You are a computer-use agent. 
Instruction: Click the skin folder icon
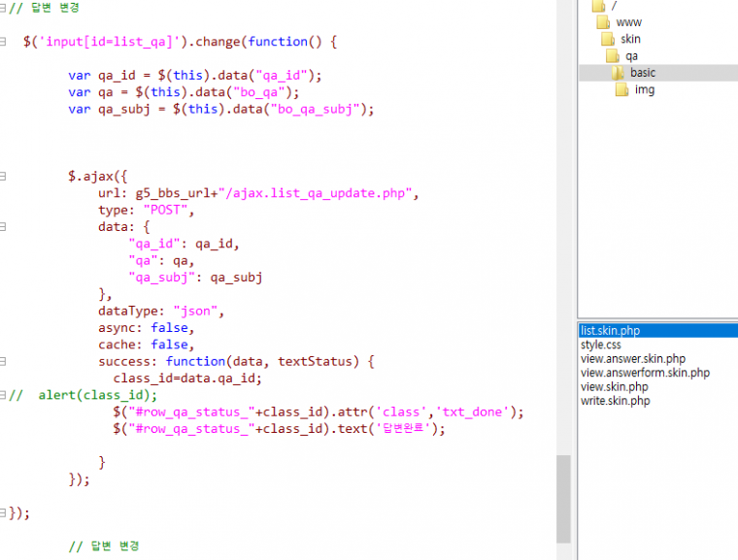(x=608, y=39)
